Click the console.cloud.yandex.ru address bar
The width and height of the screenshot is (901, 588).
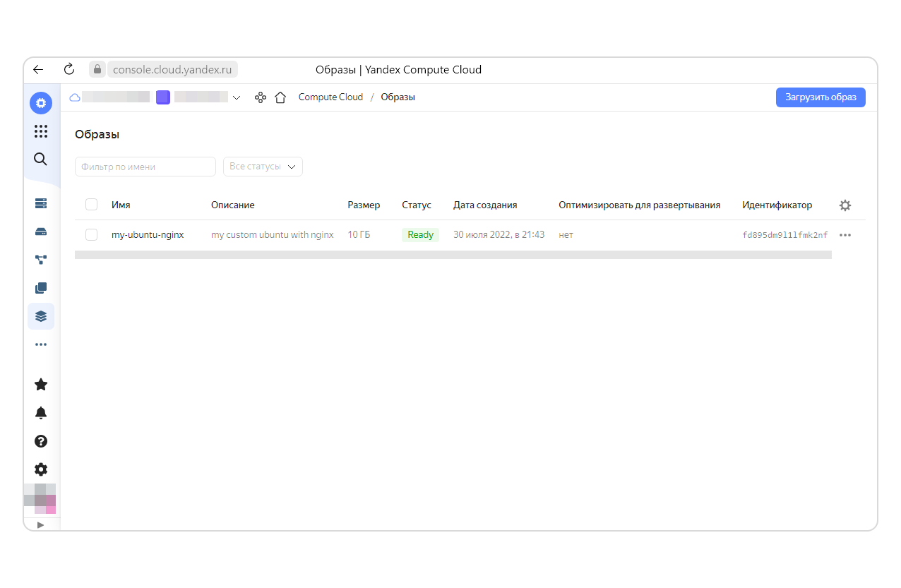(172, 69)
